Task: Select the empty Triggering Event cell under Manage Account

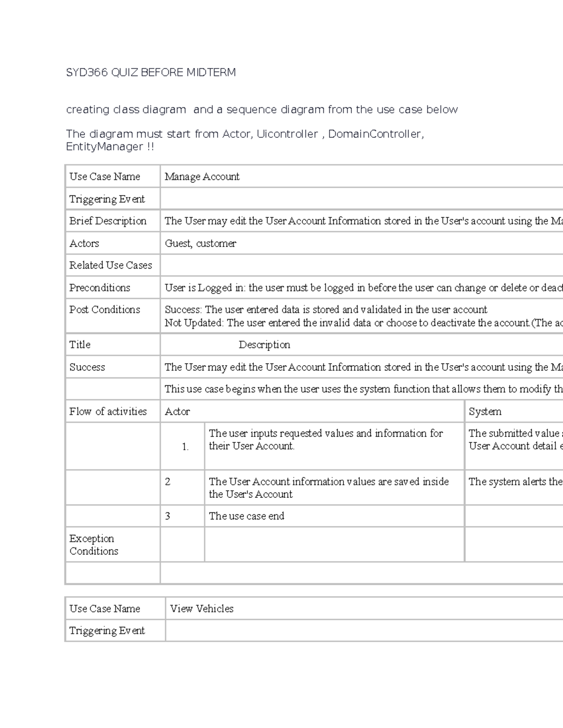Action: [361, 199]
